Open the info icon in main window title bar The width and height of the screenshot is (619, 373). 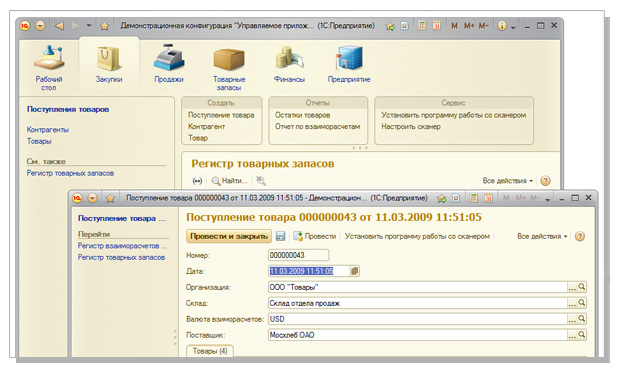[x=502, y=26]
